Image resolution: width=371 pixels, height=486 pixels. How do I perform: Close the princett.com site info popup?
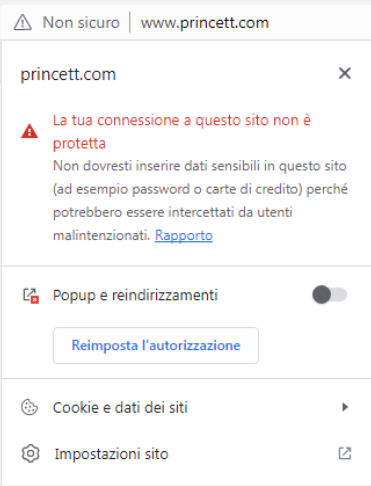(x=345, y=73)
